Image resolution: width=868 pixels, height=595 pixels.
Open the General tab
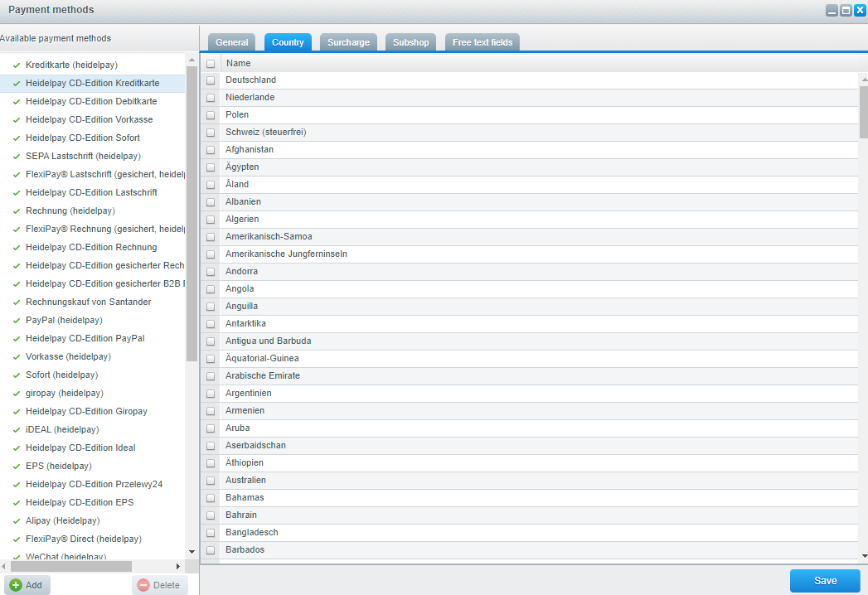coord(232,42)
